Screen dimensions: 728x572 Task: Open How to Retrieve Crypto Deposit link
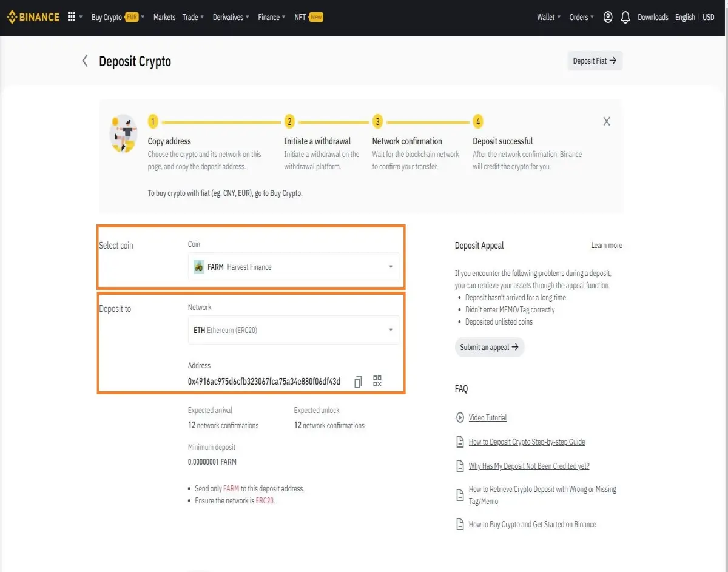542,495
